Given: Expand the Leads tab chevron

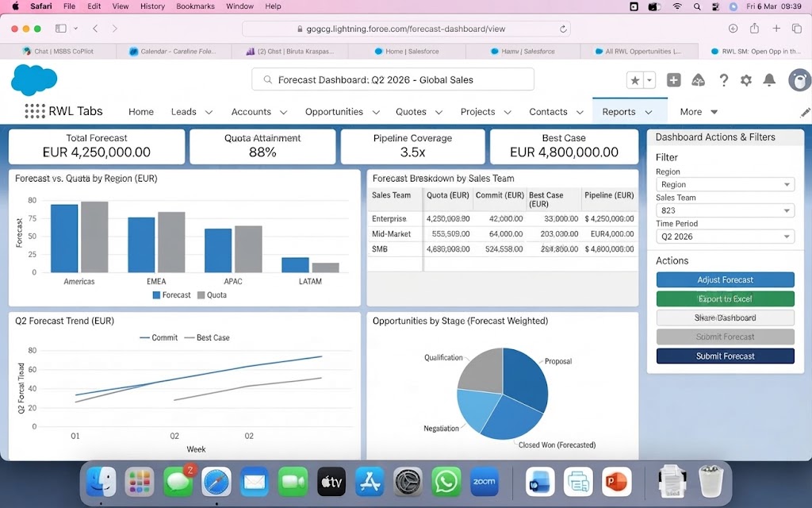Looking at the screenshot, I should click(x=209, y=112).
